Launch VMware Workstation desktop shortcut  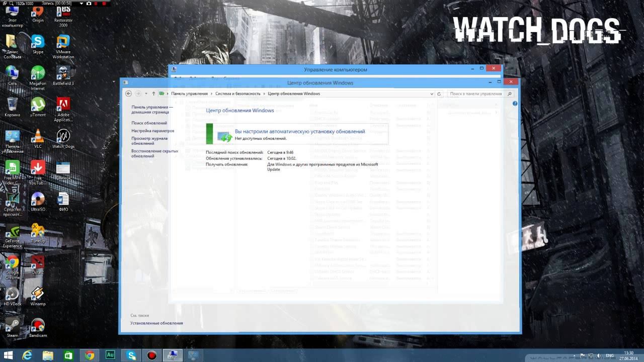click(63, 47)
